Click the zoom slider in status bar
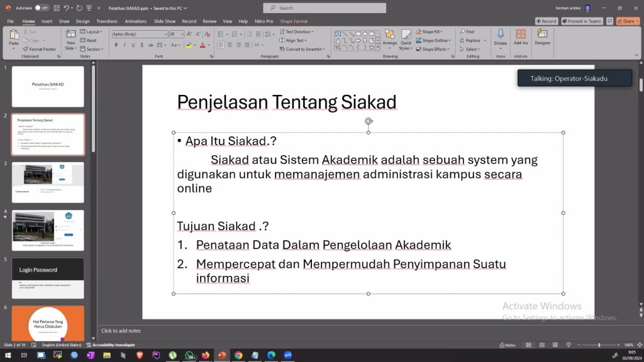 click(597, 345)
